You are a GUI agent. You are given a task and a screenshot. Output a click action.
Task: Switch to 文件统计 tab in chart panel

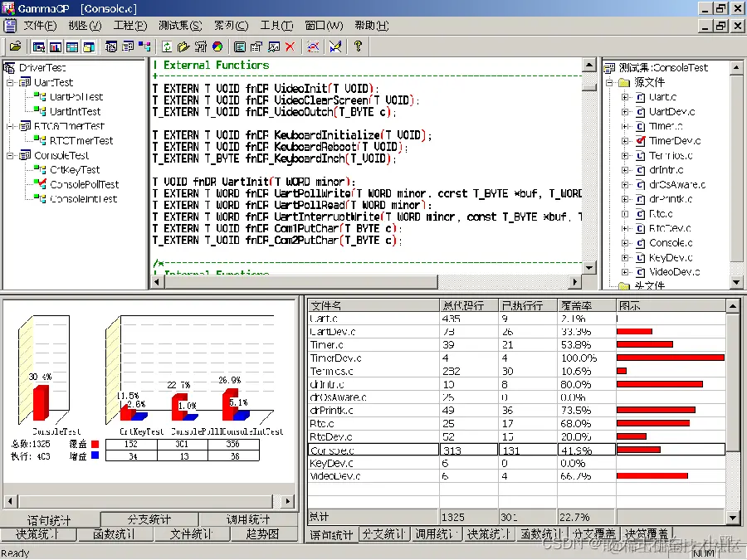(x=192, y=534)
